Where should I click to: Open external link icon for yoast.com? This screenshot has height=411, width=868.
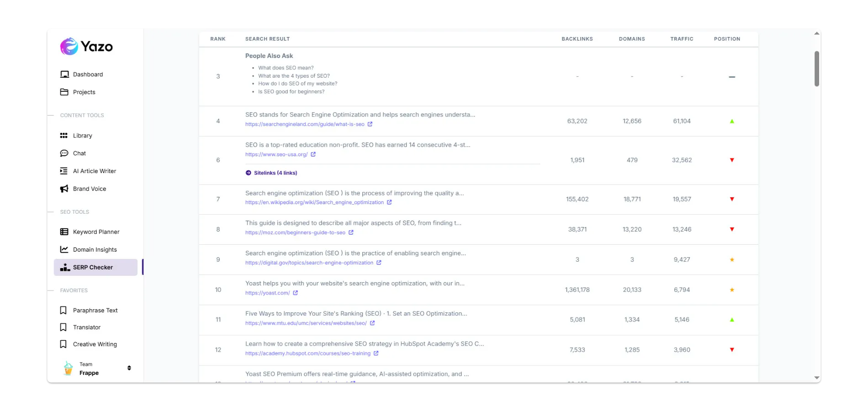296,293
